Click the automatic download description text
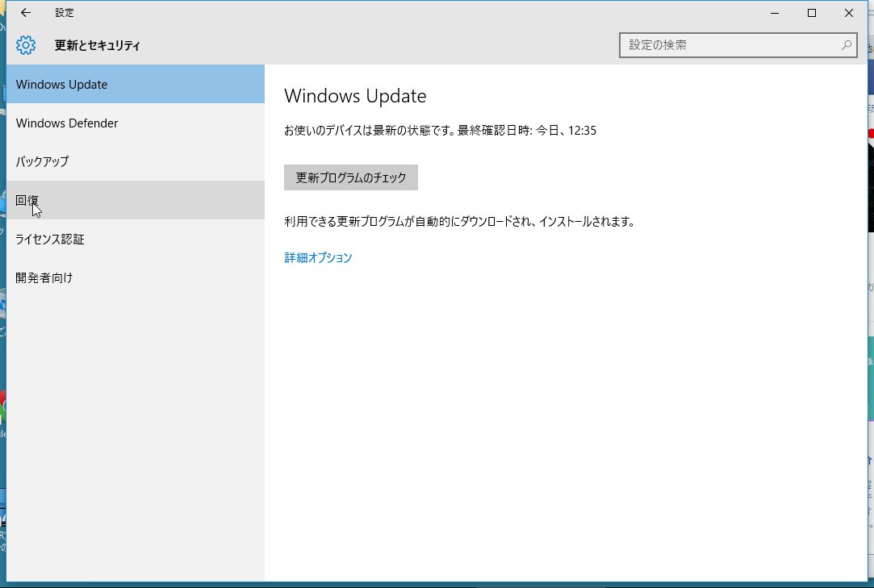Screen dimensions: 874x588 (x=459, y=222)
